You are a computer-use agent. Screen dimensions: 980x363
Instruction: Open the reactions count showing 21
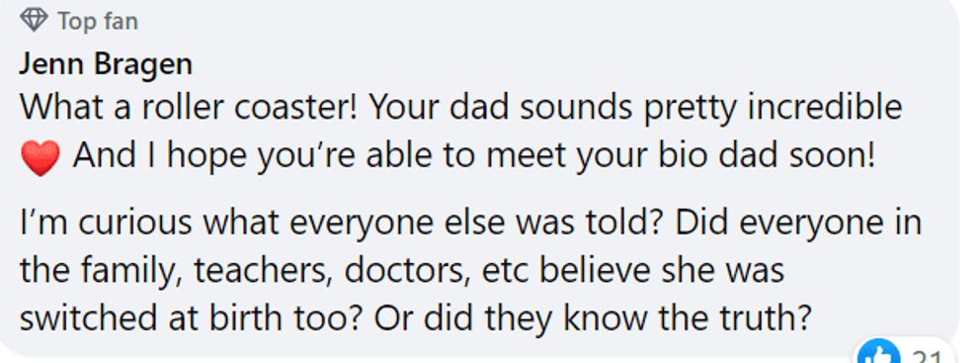click(927, 355)
